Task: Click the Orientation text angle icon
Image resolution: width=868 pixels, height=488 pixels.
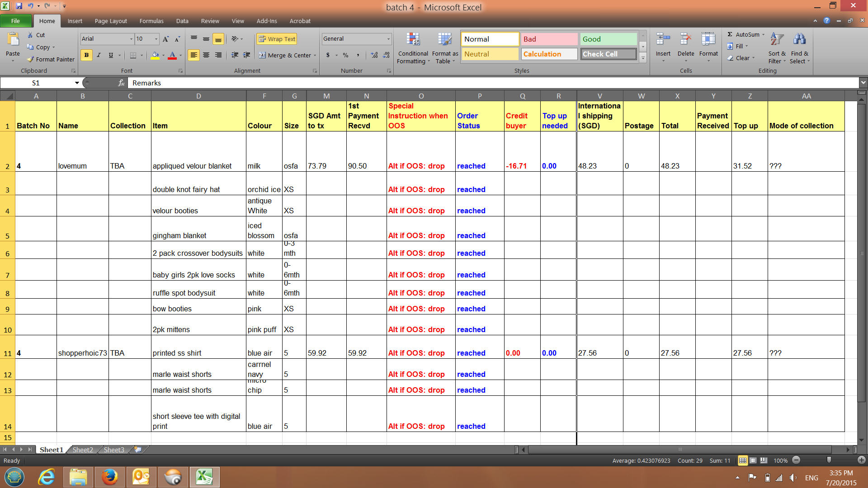Action: (235, 39)
